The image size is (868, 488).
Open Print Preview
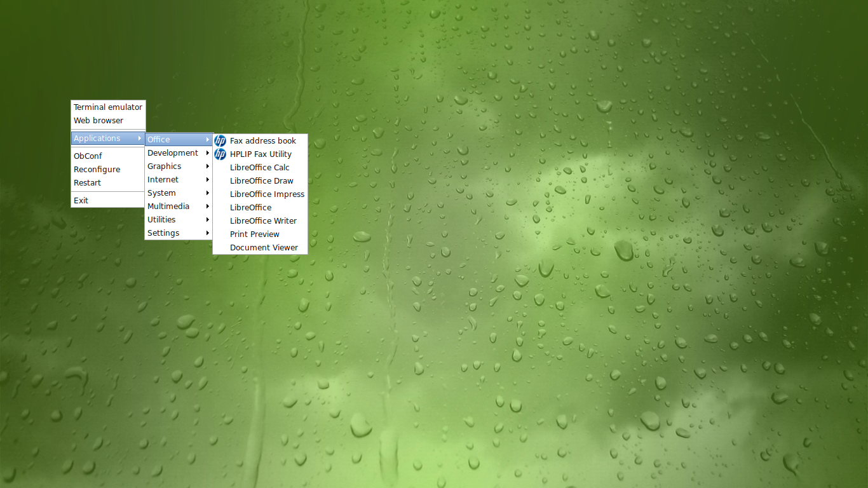(260, 234)
